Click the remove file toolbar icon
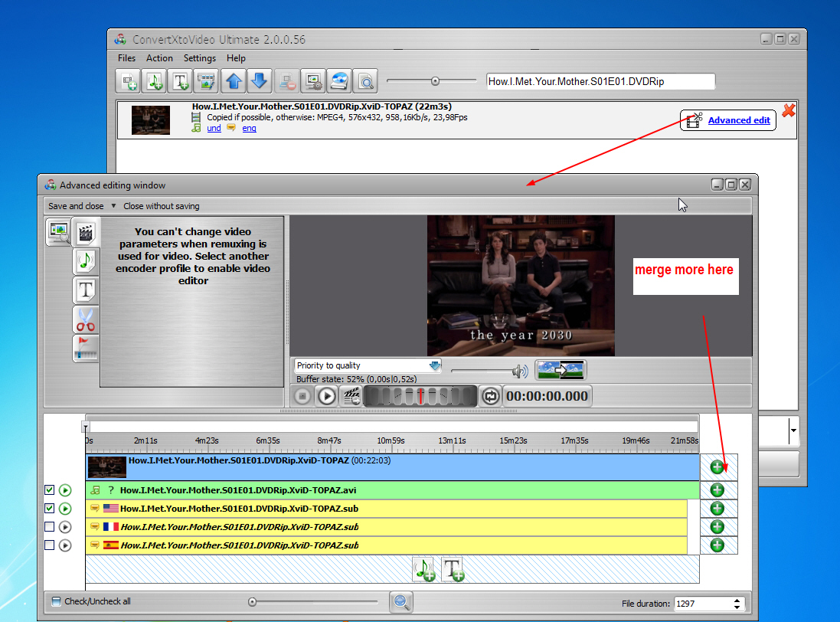 point(286,81)
